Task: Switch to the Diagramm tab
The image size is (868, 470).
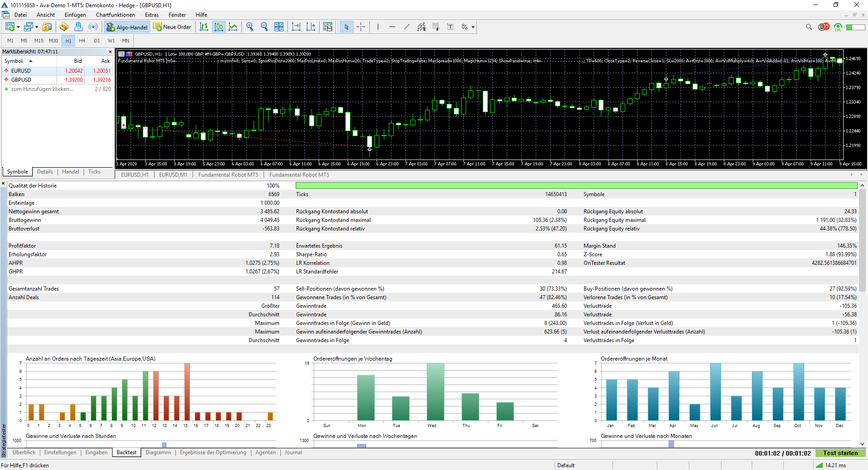Action: pos(158,452)
